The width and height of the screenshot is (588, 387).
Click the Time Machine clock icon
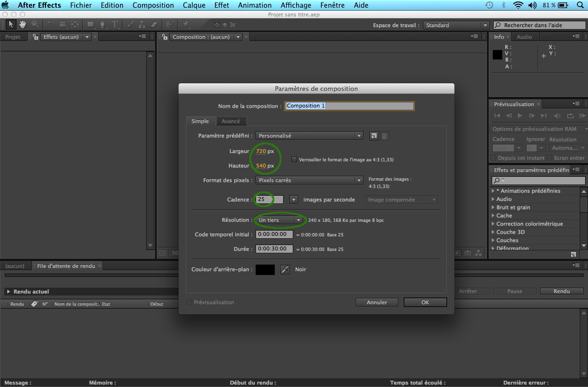click(489, 5)
